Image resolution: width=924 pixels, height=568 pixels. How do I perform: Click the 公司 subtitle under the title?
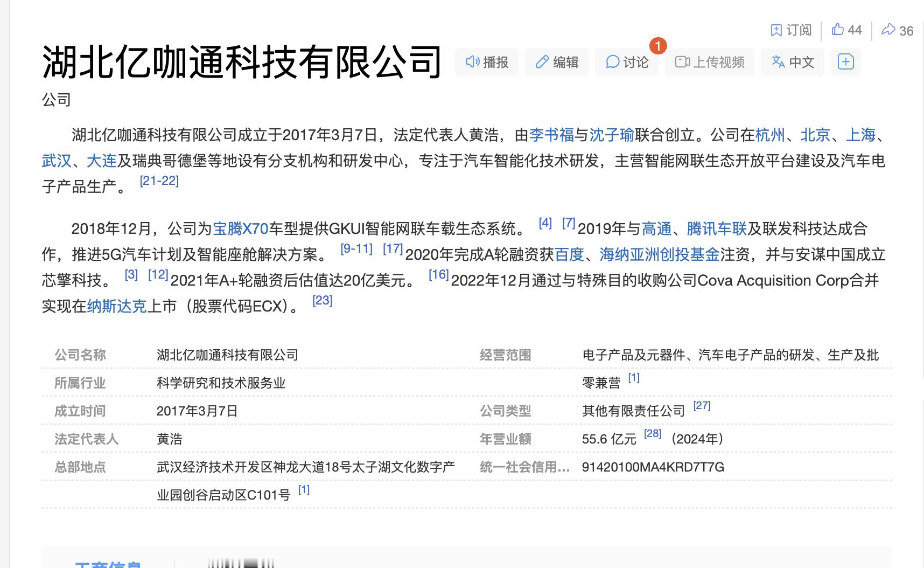pos(57,100)
